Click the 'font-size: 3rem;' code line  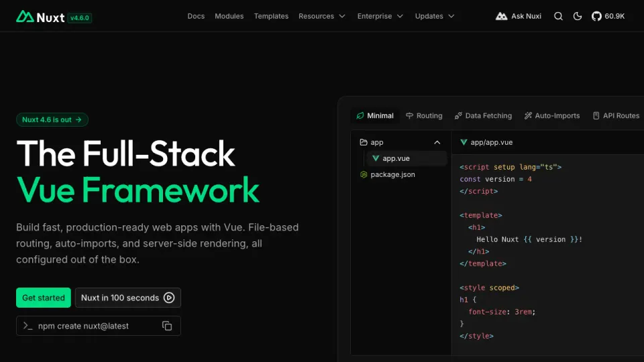502,312
